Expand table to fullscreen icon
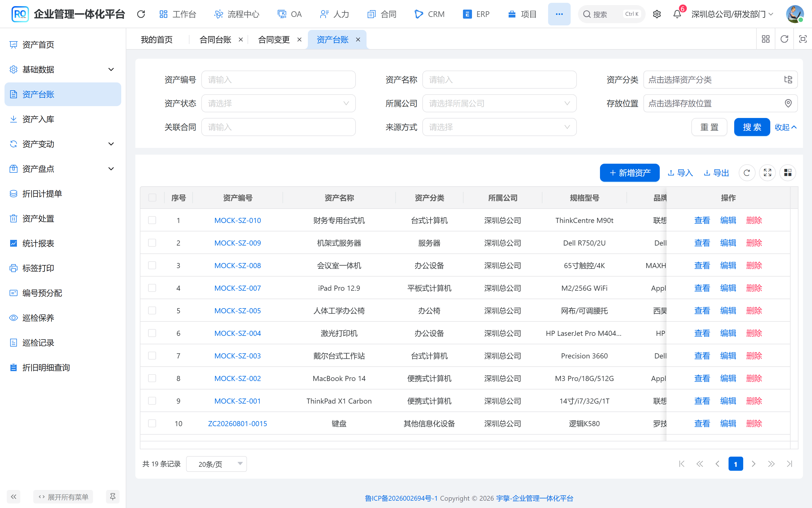 coord(767,173)
